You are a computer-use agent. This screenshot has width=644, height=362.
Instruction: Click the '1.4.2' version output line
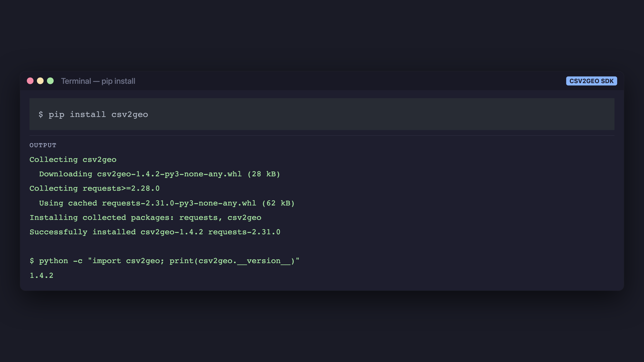pyautogui.click(x=41, y=276)
